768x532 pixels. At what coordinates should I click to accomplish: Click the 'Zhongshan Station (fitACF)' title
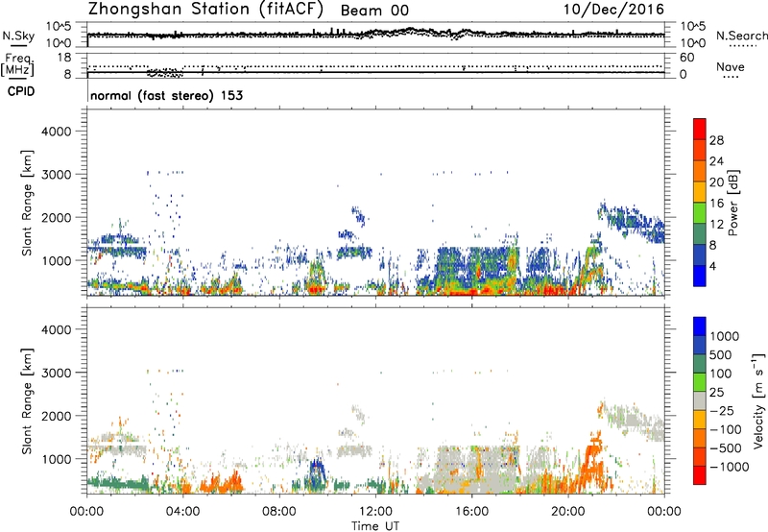coord(205,10)
